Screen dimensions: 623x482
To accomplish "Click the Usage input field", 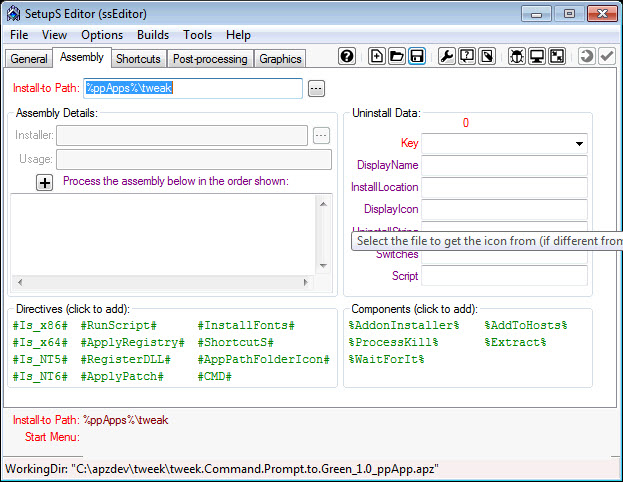I will click(194, 159).
